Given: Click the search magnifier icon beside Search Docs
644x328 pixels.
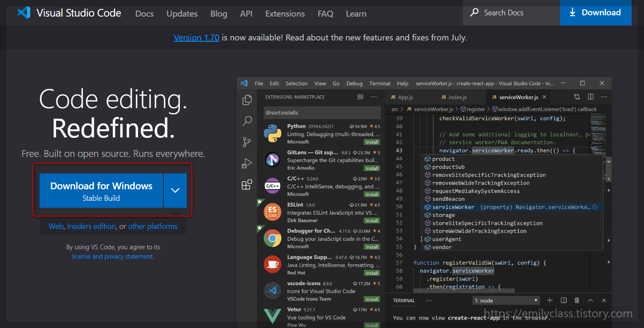Looking at the screenshot, I should click(x=474, y=13).
